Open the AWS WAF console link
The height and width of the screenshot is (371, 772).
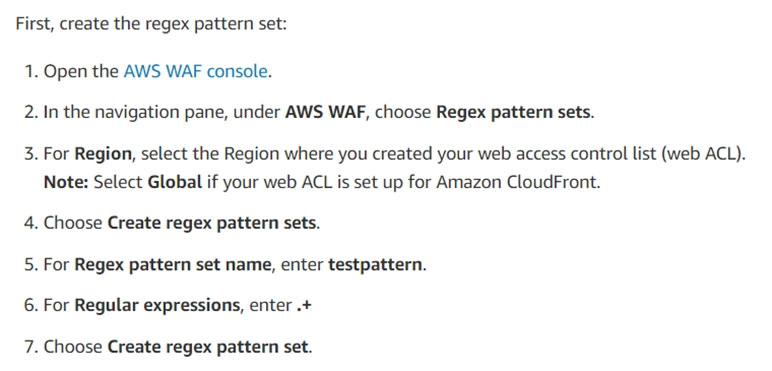[195, 71]
